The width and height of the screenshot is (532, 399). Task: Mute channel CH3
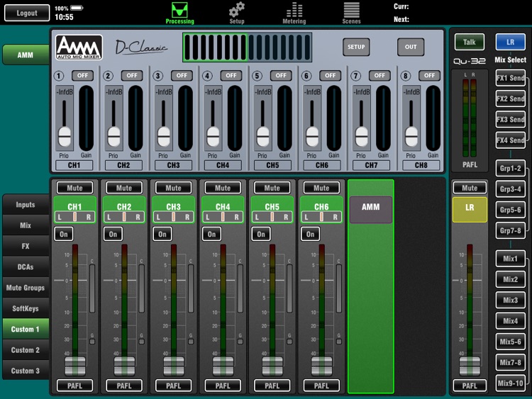pos(173,188)
